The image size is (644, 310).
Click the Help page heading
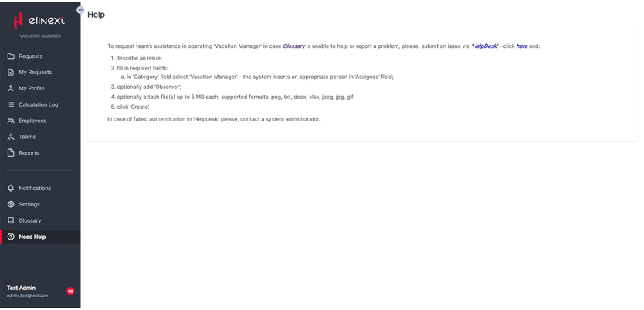click(x=96, y=14)
